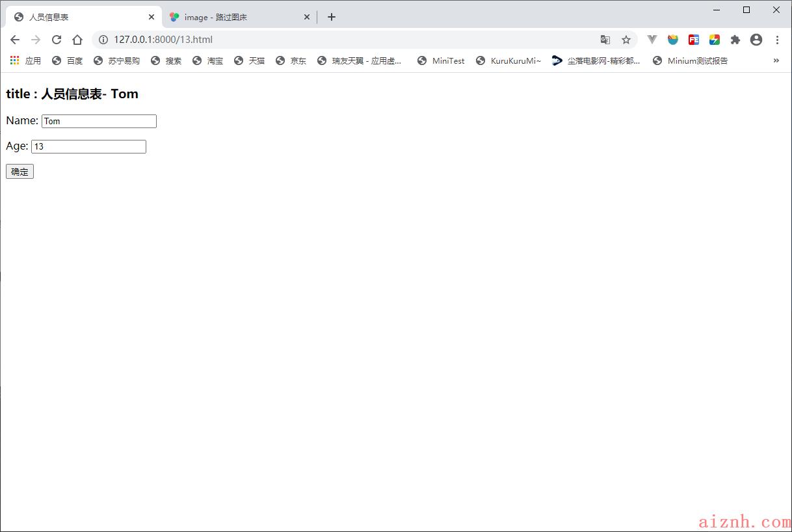Image resolution: width=792 pixels, height=532 pixels.
Task: Expand the hidden bookmarks overflow chevron
Action: [x=776, y=60]
